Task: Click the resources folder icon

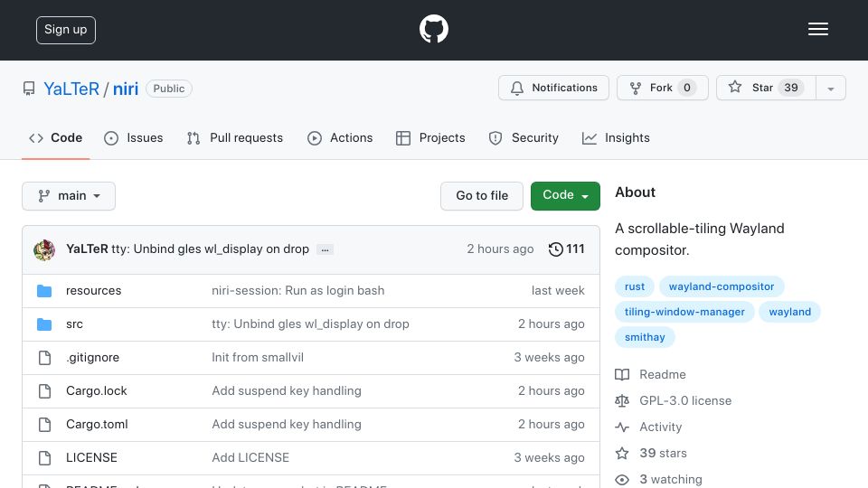Action: (44, 291)
